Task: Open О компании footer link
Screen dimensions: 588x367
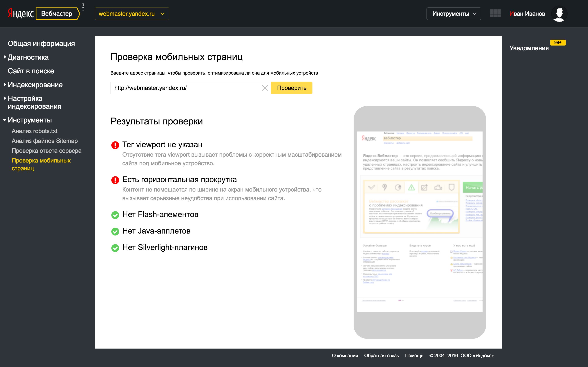Action: click(345, 356)
